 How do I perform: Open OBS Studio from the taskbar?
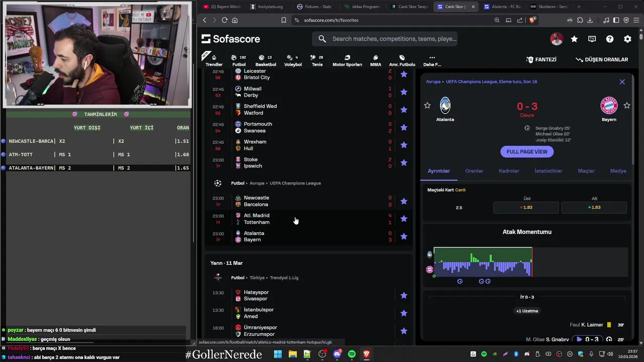click(x=323, y=354)
